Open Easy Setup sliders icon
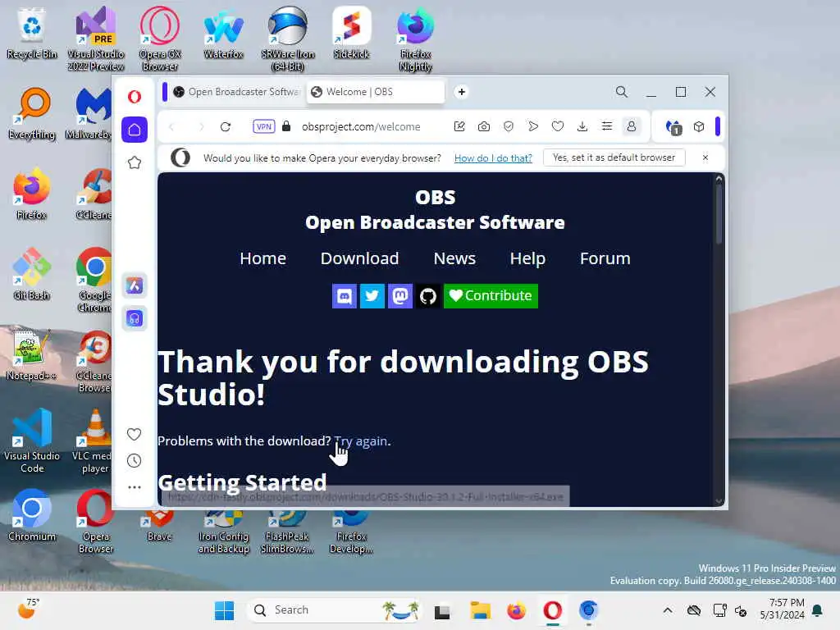Image resolution: width=840 pixels, height=630 pixels. coord(607,127)
